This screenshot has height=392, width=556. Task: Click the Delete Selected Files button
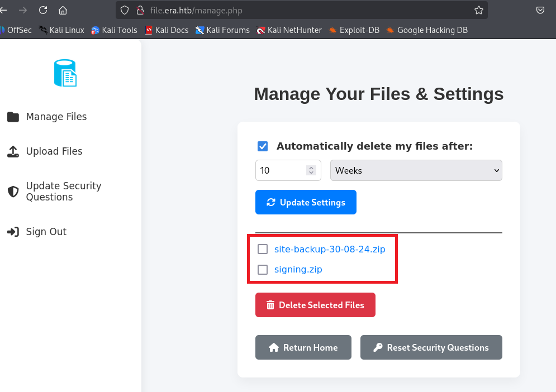[315, 305]
